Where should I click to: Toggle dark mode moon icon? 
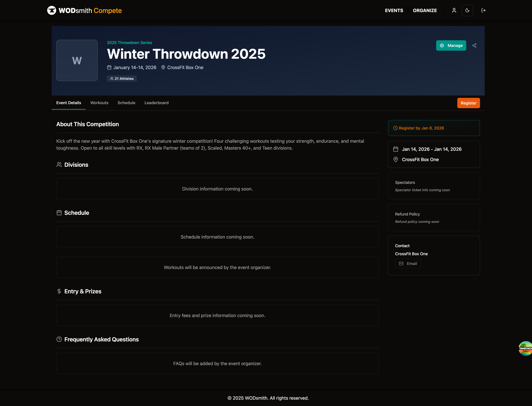(x=467, y=10)
